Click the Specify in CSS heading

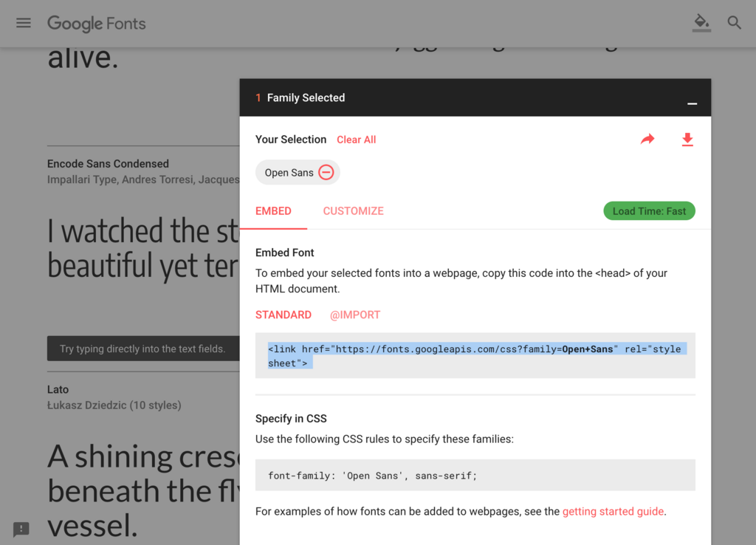291,419
